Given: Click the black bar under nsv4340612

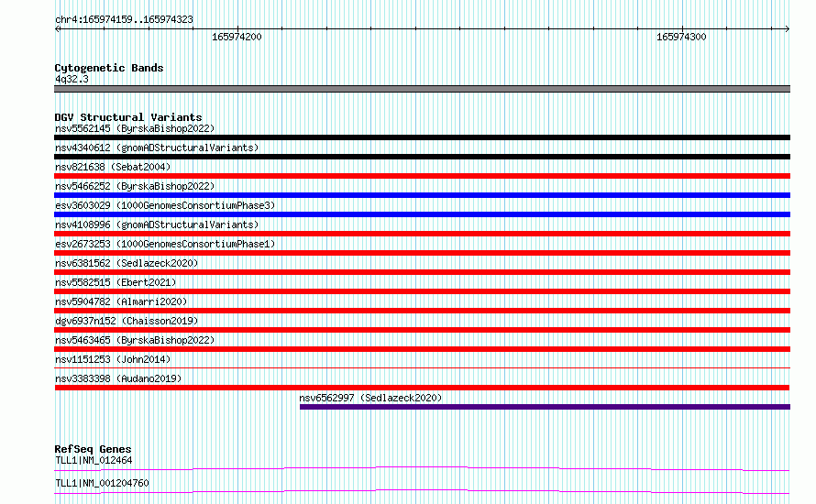Looking at the screenshot, I should click(x=422, y=157).
